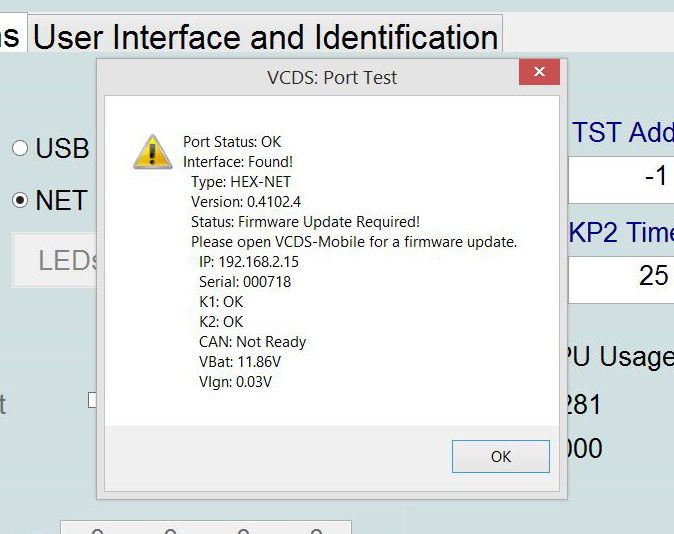Click the 'VBat: 11.86V' line
The image size is (674, 534).
(240, 362)
